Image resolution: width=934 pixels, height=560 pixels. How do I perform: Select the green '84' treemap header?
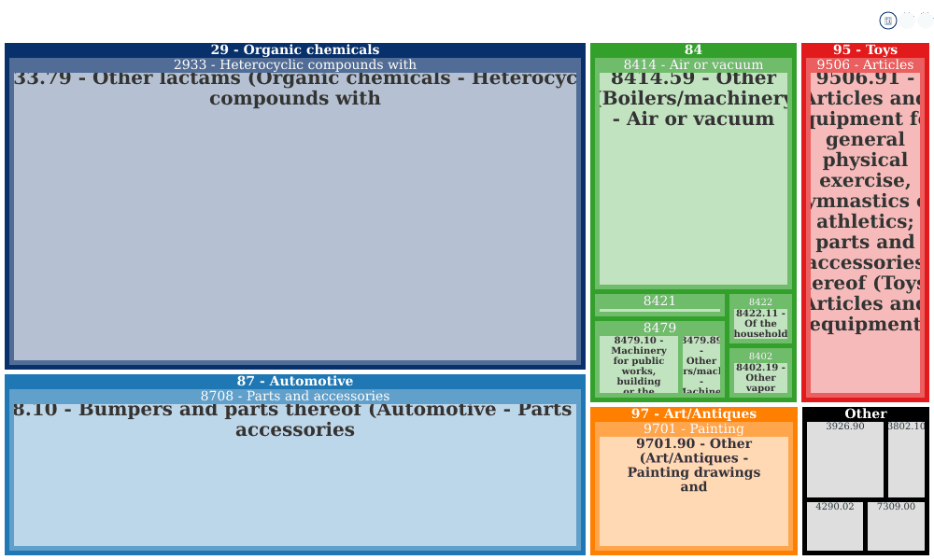click(x=693, y=50)
